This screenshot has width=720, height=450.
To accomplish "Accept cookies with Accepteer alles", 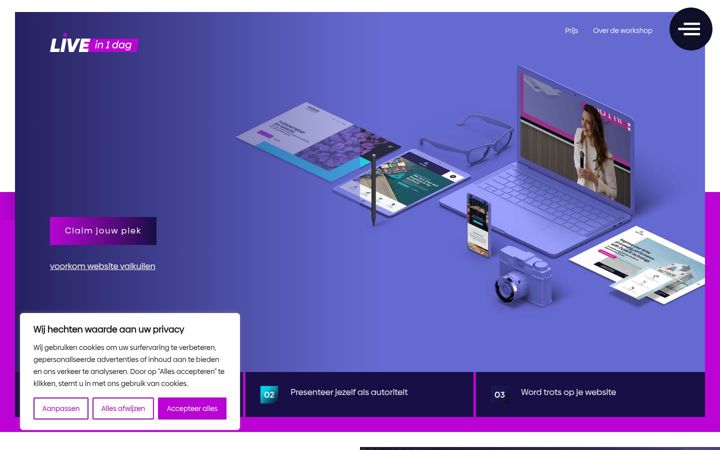I will [192, 408].
